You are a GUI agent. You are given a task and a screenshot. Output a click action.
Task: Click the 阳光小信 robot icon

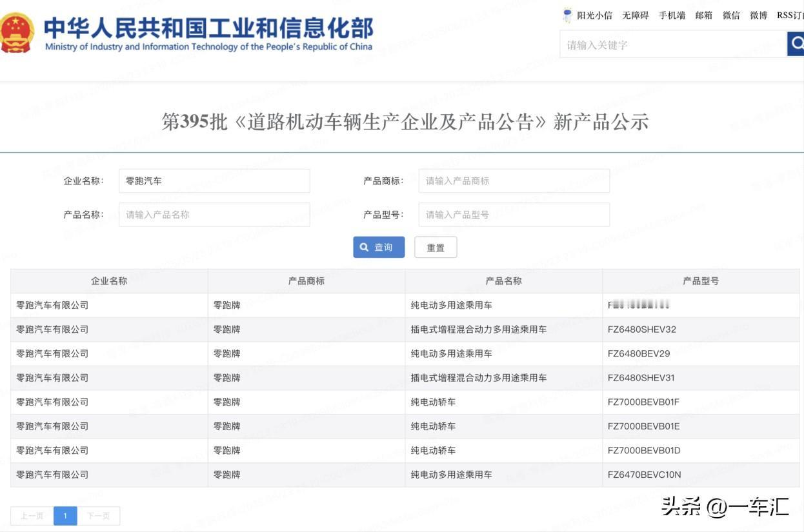567,15
